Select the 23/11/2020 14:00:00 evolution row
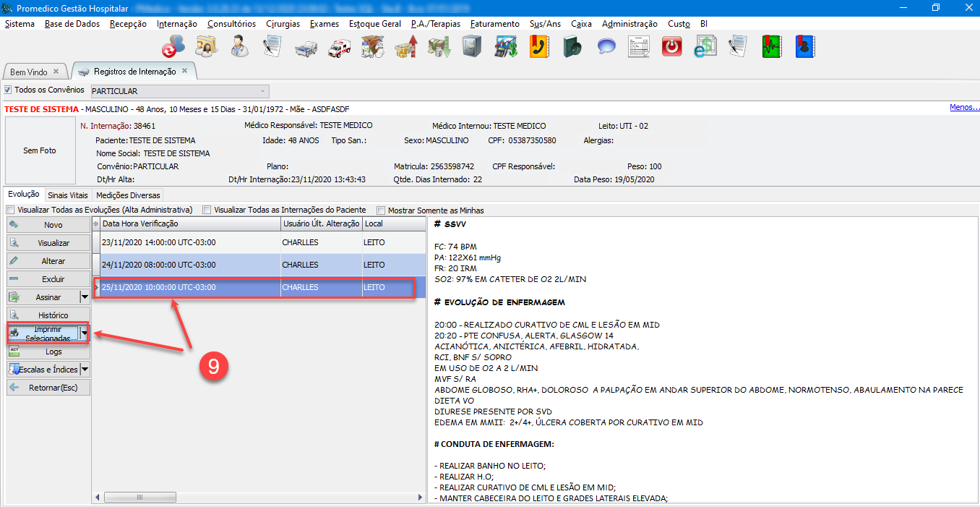The width and height of the screenshot is (980, 507). click(189, 243)
